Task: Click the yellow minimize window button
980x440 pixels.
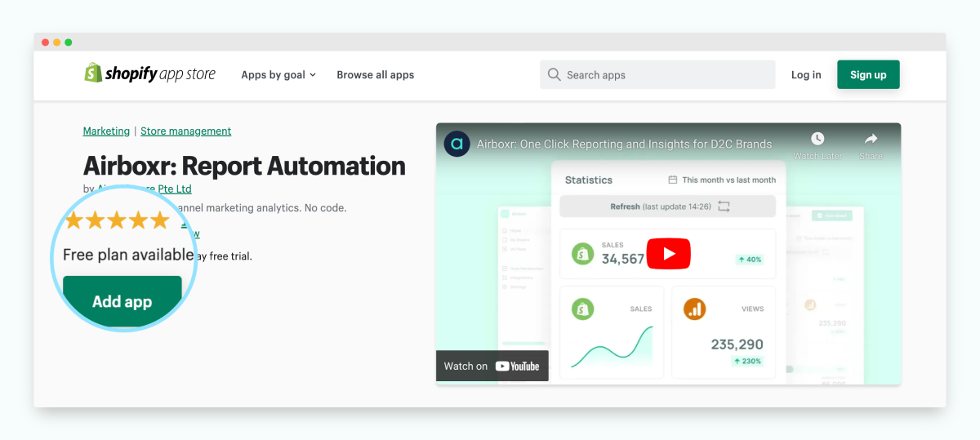Action: pos(56,42)
